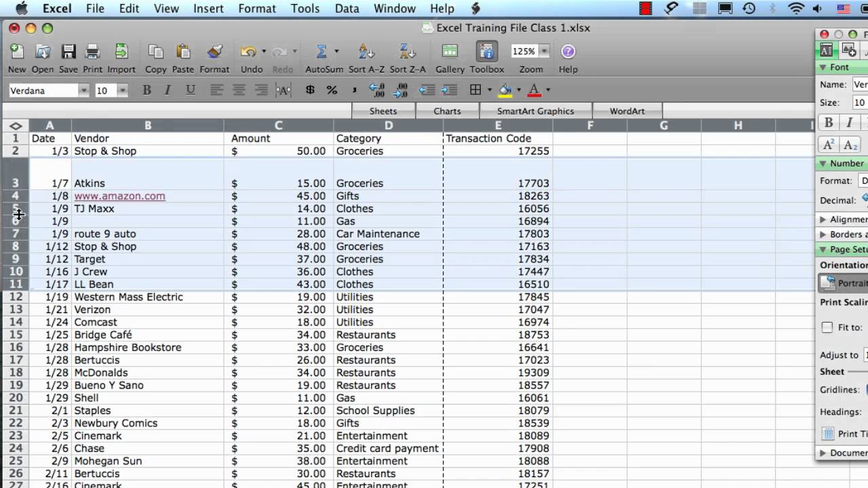Click the select-all corner button
Screen dimensions: 868x488
point(16,125)
